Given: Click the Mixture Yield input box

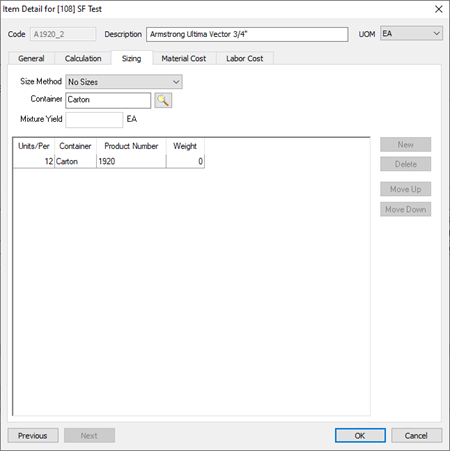Looking at the screenshot, I should click(94, 119).
